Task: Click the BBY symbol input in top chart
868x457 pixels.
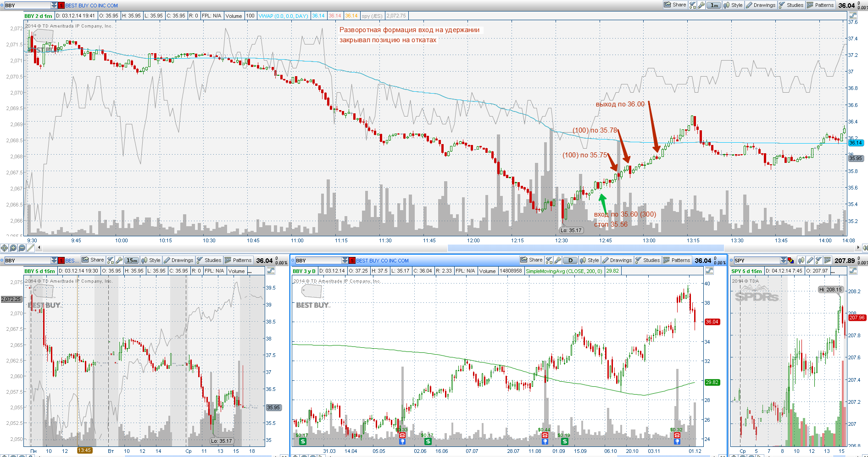Action: coord(27,5)
